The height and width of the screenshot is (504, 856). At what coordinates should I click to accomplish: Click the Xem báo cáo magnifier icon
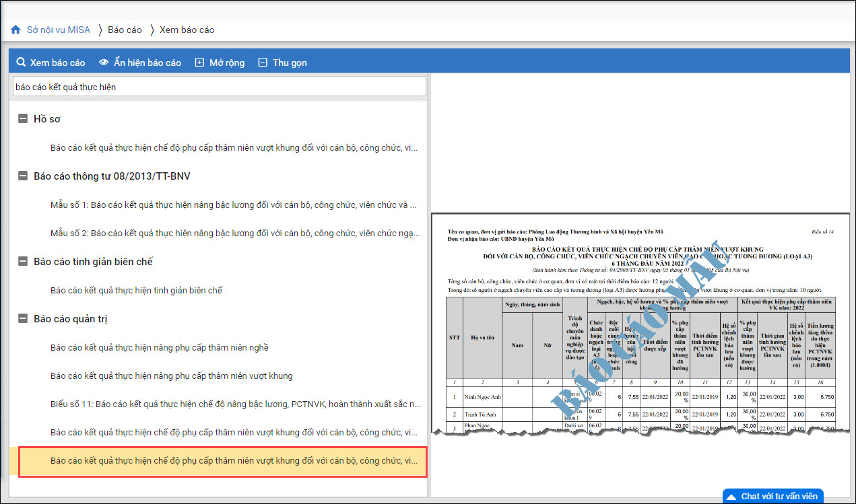[x=22, y=63]
